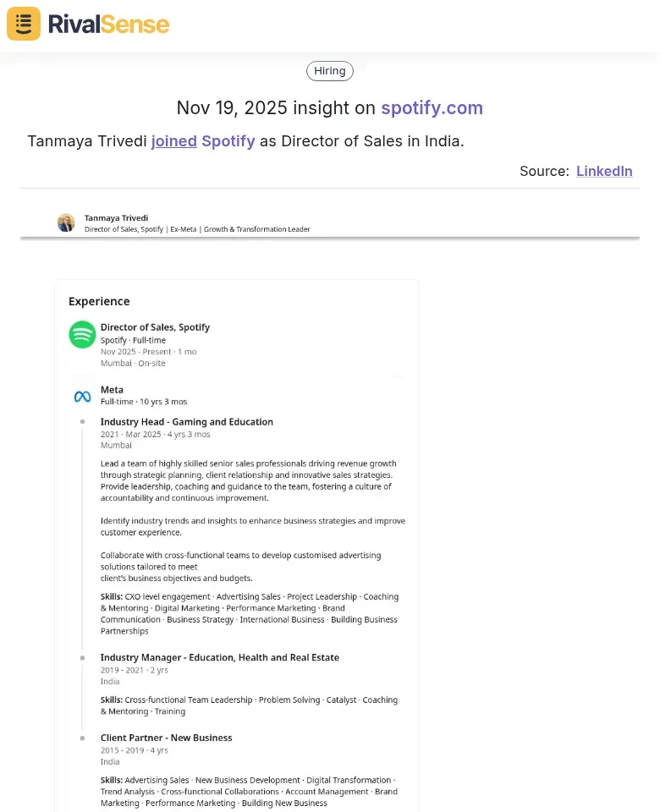Follow the joined hyperlink
Screen dimensions: 660x812
(173, 141)
